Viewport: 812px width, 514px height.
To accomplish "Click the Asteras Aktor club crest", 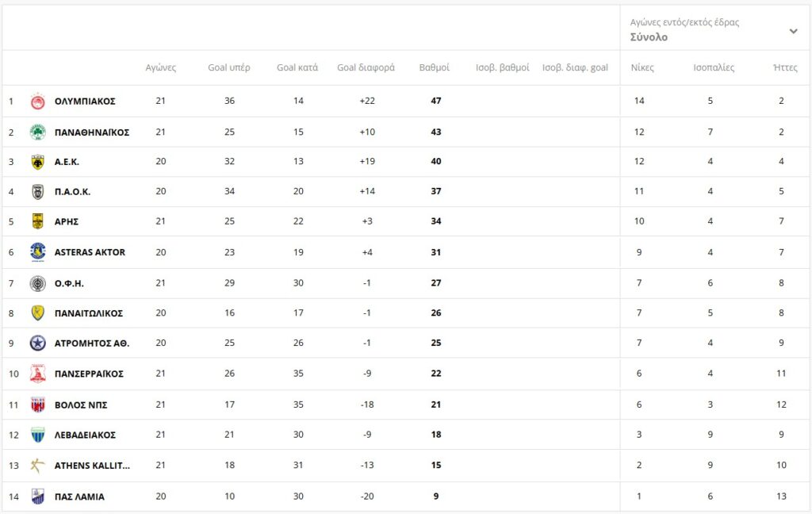I will (x=38, y=252).
